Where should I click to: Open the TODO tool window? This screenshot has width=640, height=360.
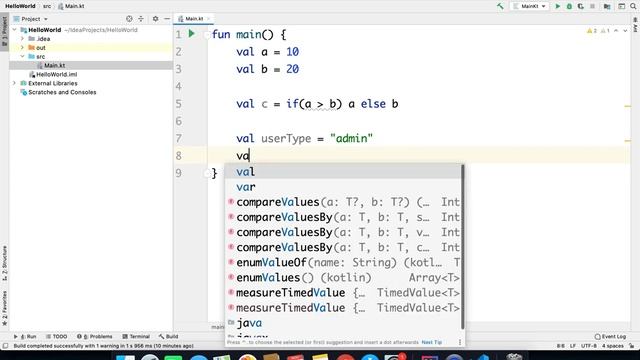56,336
